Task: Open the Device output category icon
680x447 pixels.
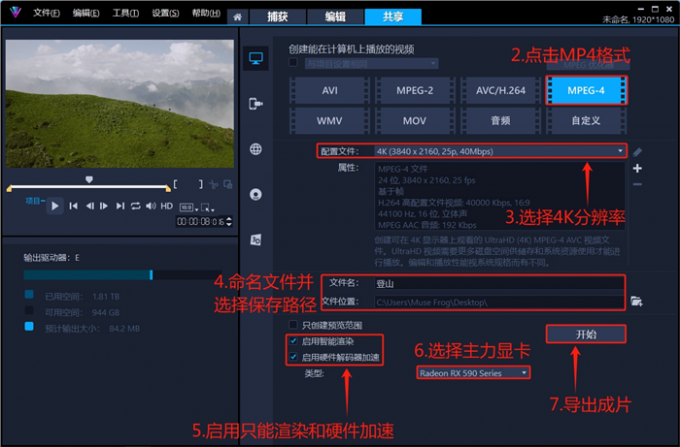Action: [255, 104]
